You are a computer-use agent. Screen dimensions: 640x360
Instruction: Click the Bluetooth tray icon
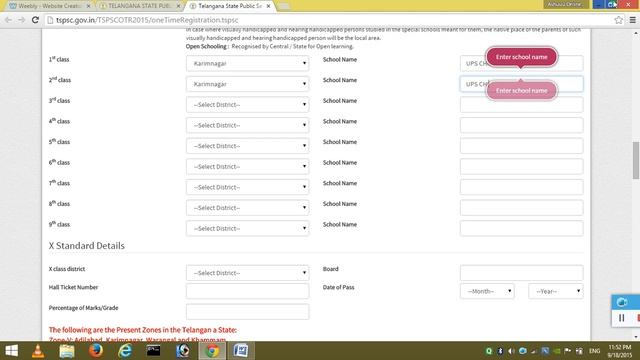500,351
